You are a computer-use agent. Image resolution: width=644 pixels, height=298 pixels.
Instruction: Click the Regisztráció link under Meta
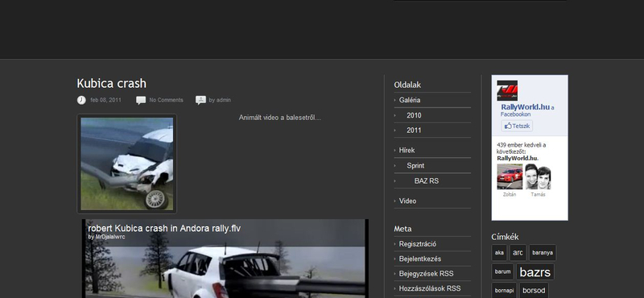(x=417, y=244)
